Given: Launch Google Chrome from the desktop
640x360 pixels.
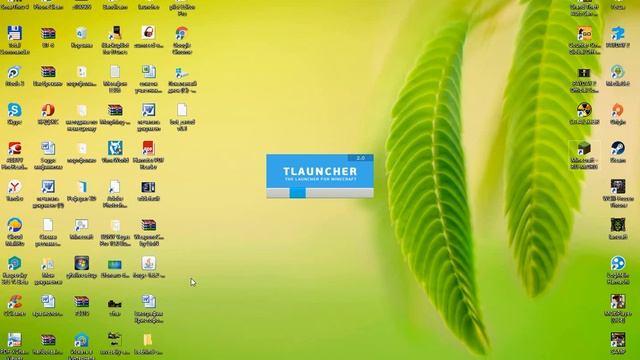Looking at the screenshot, I should [182, 33].
